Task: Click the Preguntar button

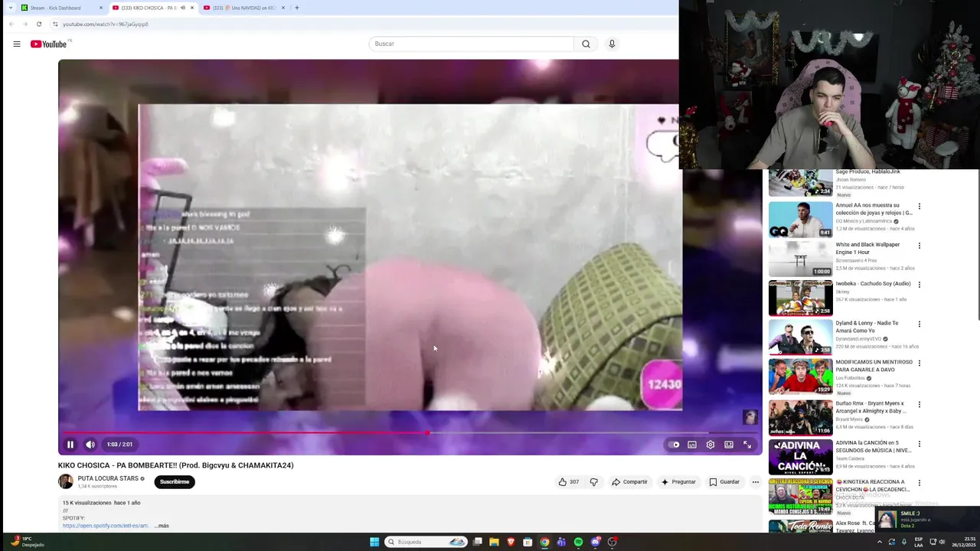Action: click(x=678, y=482)
